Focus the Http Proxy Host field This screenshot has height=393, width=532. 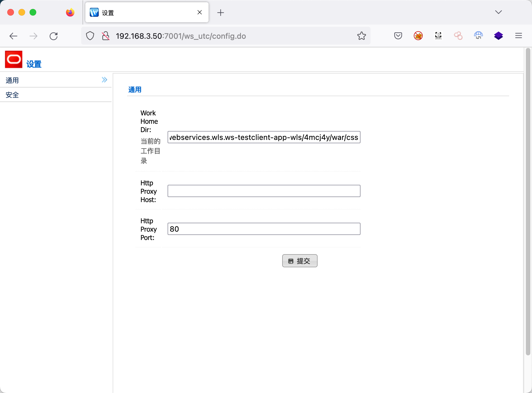click(x=264, y=191)
